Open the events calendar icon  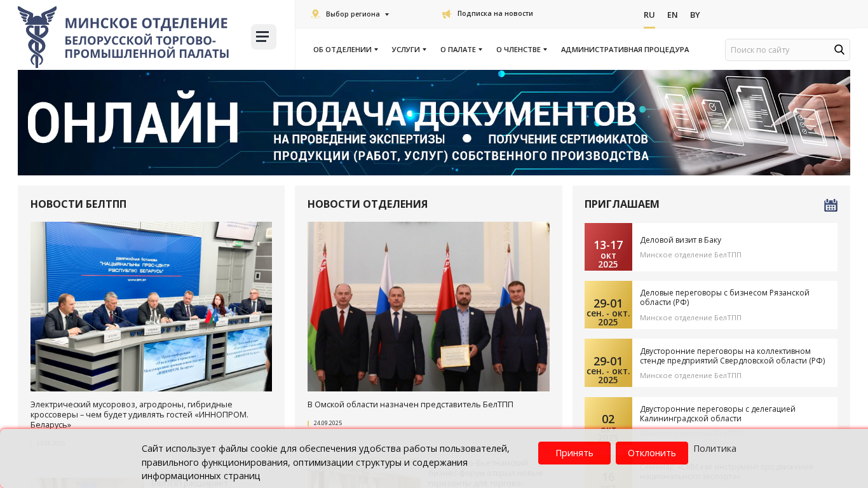[831, 205]
